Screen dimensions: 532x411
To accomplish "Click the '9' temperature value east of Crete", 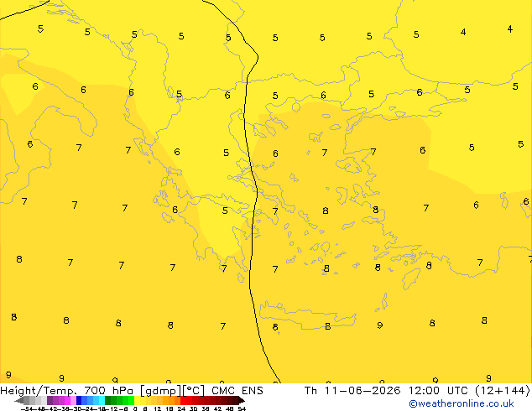I will pyautogui.click(x=379, y=325).
